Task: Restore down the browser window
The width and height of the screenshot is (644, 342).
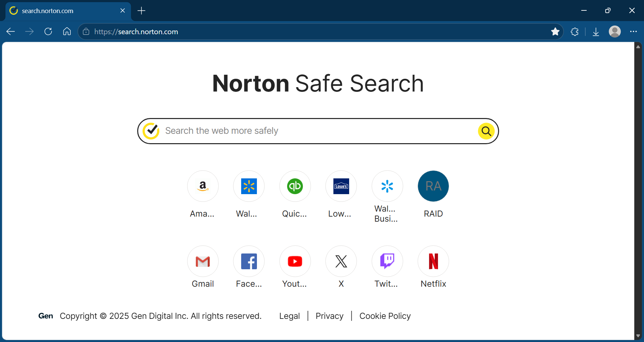Action: [x=608, y=11]
